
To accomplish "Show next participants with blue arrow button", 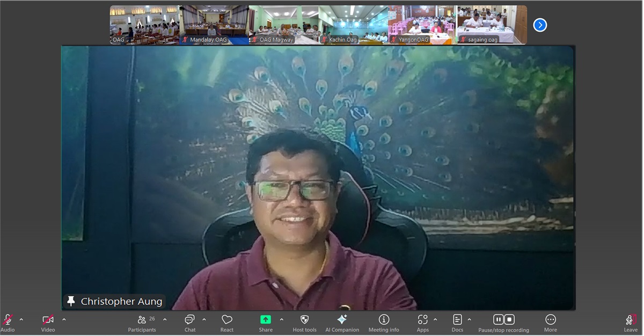I will (x=540, y=25).
